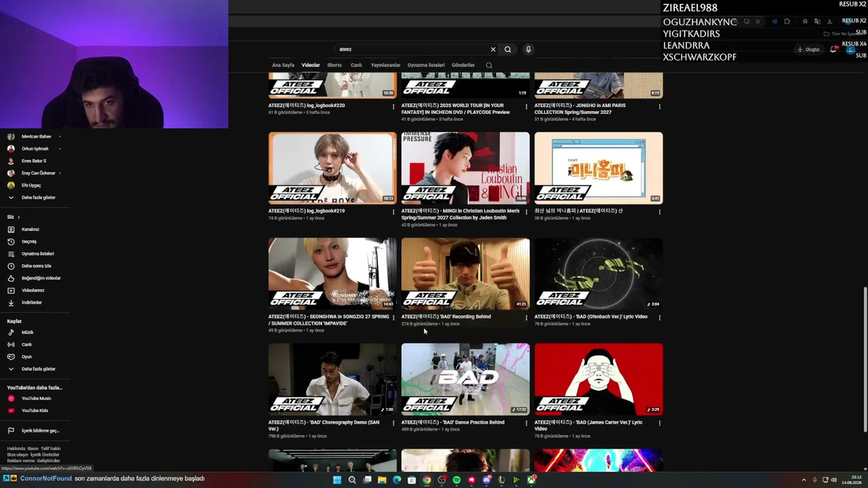Viewport: 868px width, 488px height.
Task: Play the 'BAD' Dance Practice Behind thumbnail
Action: (x=465, y=379)
